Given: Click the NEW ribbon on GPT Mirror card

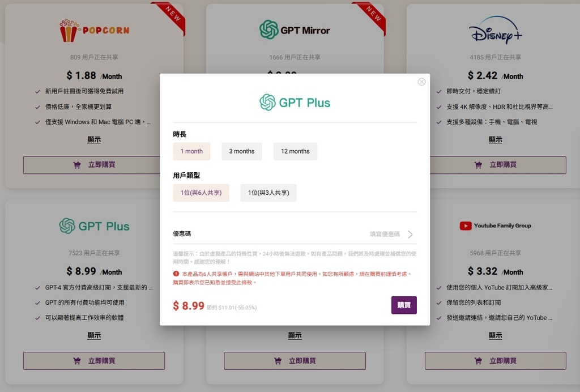Looking at the screenshot, I should (x=373, y=15).
